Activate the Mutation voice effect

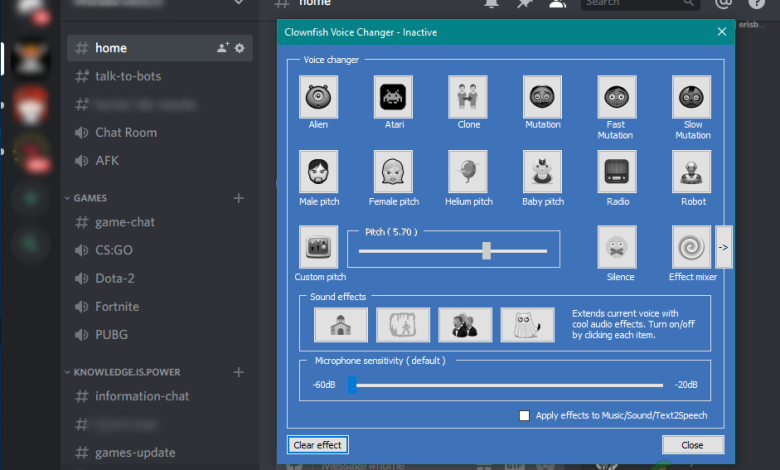542,96
